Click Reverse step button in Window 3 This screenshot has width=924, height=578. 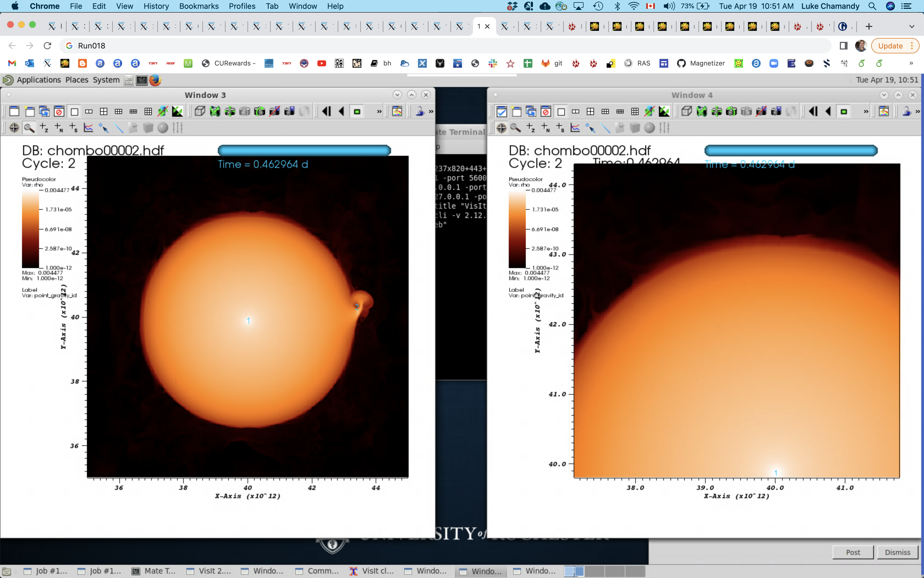point(326,112)
